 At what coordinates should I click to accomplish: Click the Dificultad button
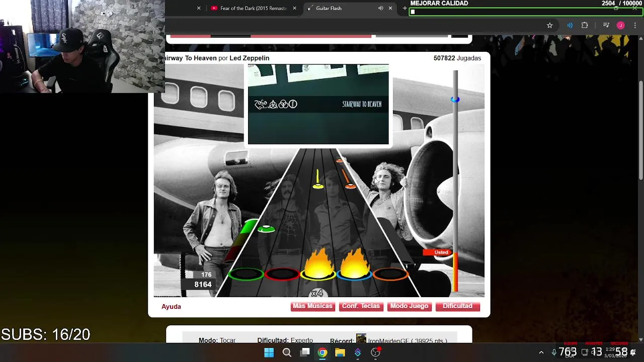point(457,306)
